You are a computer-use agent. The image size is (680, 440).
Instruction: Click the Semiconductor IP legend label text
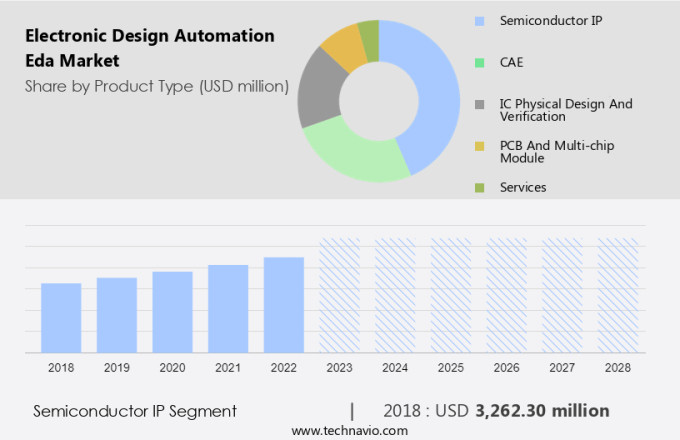[x=539, y=20]
